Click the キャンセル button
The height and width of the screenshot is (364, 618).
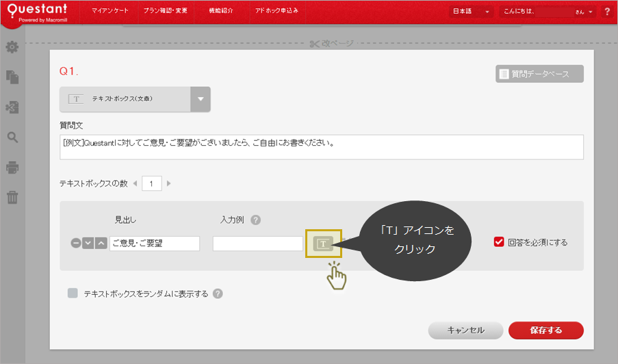point(465,330)
